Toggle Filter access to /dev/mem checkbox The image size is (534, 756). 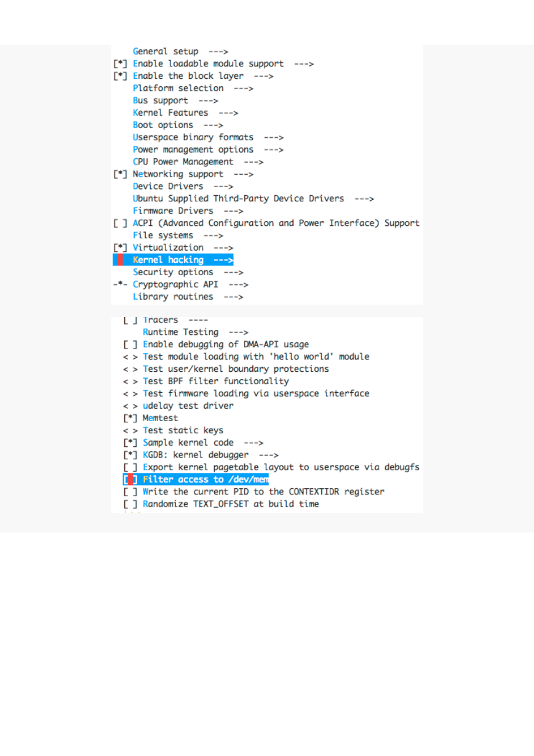click(130, 480)
